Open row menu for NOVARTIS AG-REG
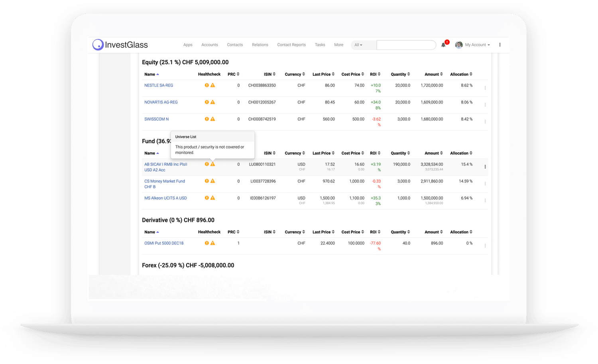Screen dimensions: 598x364 pos(485,104)
